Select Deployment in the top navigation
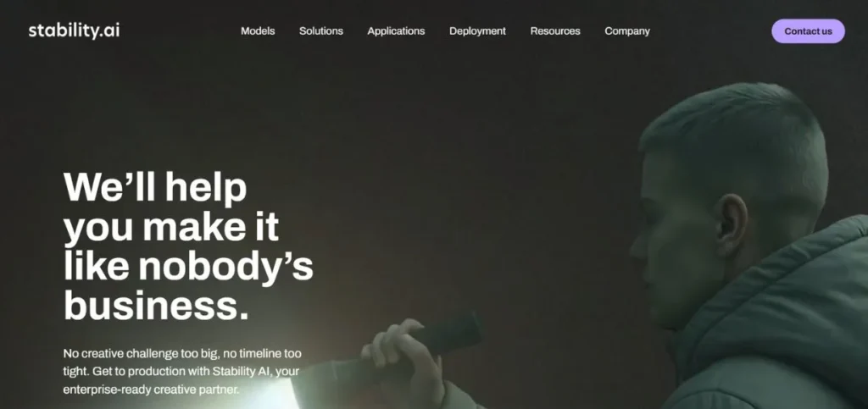Screen dimensions: 868x409 click(x=477, y=31)
